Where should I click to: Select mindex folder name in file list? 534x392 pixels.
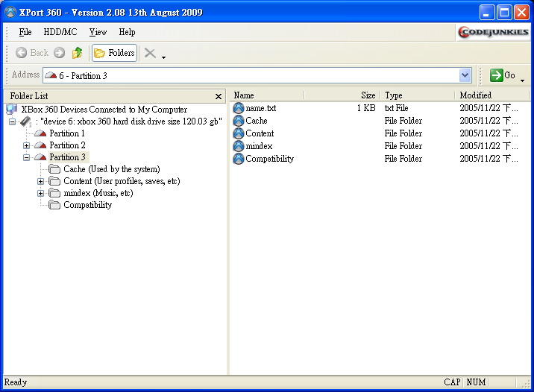click(x=259, y=146)
